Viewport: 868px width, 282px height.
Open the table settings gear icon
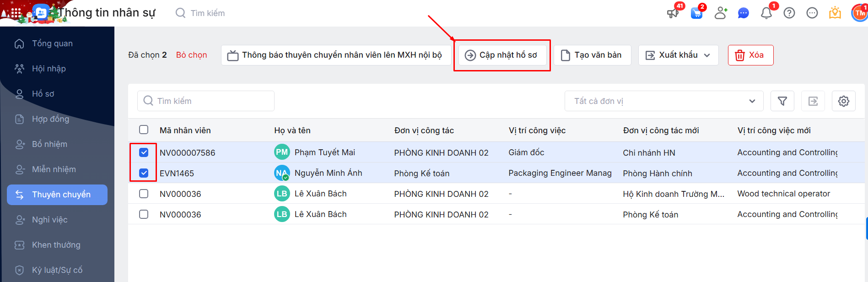[x=844, y=101]
